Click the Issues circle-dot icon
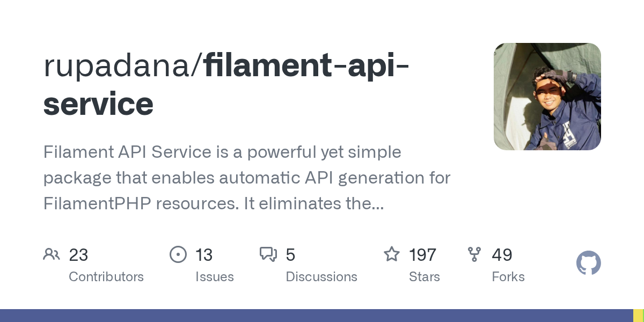 pos(178,254)
